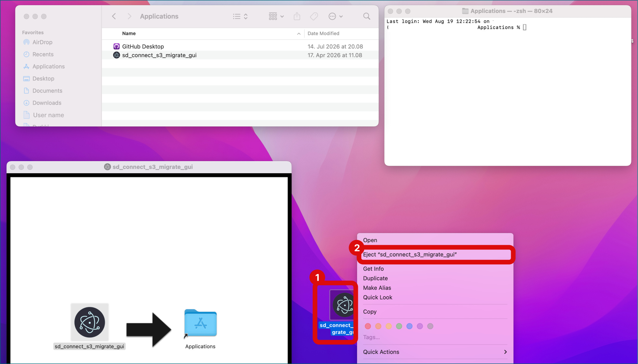
Task: Click the Share icon in Finder toolbar
Action: (x=297, y=16)
